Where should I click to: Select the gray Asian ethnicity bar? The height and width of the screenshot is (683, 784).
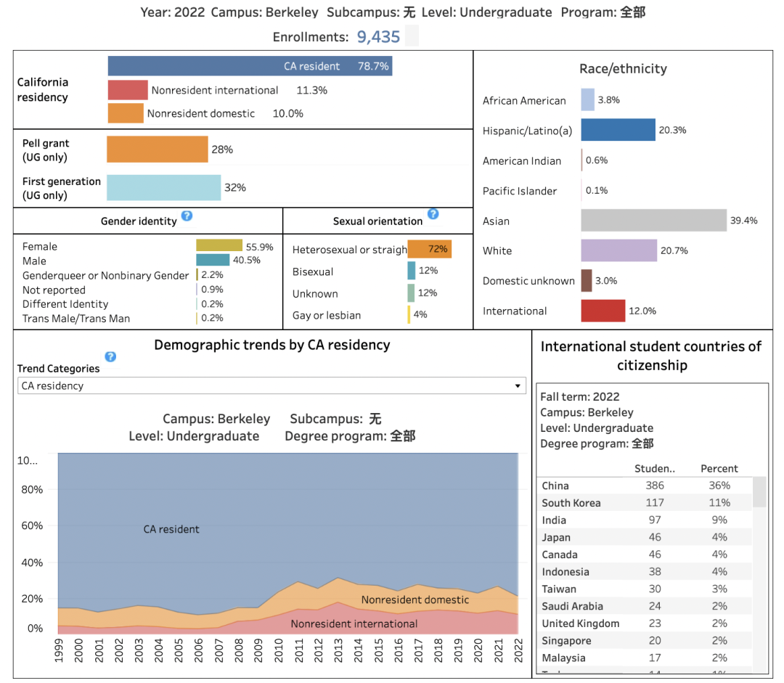tap(653, 221)
